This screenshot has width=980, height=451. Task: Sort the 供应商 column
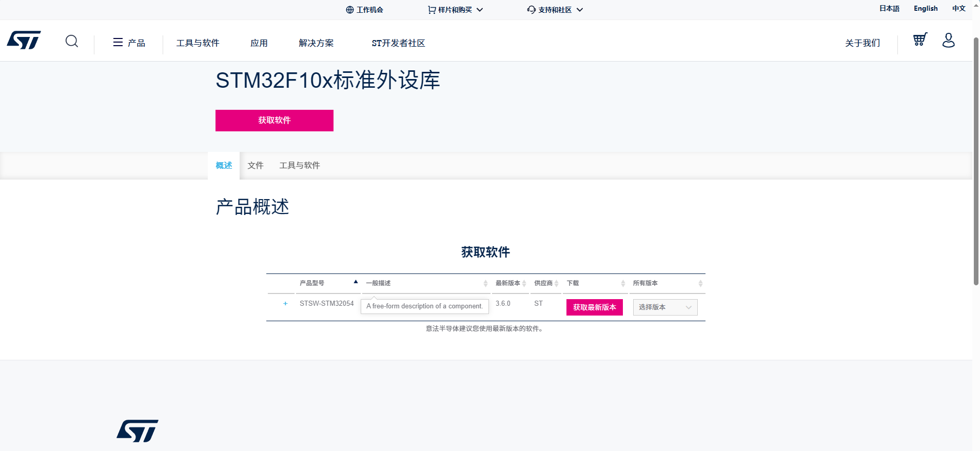(556, 283)
